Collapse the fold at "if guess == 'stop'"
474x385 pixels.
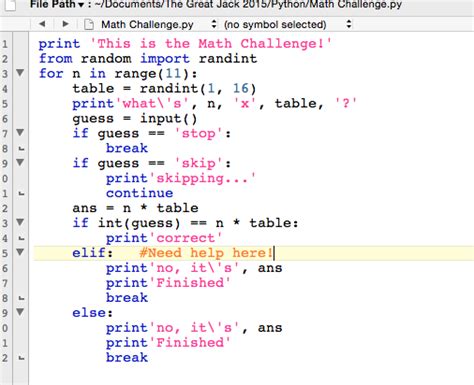(x=20, y=132)
